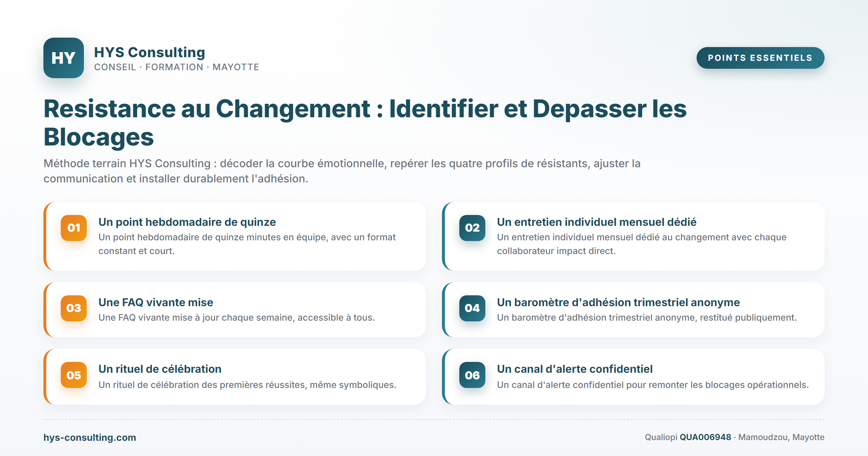Viewport: 868px width, 456px height.
Task: Click the subtitle starting Méthode terrain HYS Consulting
Action: [342, 171]
